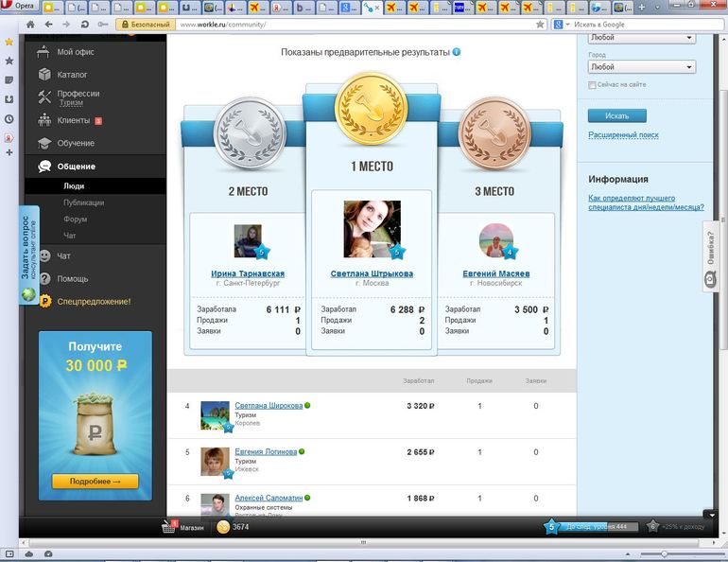Click the bronze third place medal
The height and width of the screenshot is (562, 728).
point(494,134)
